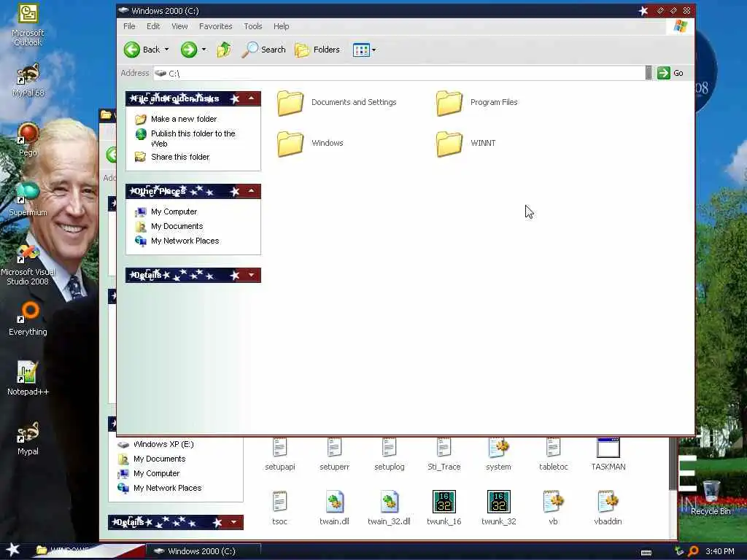Select the vbaddin file
This screenshot has width=747, height=560.
(x=608, y=507)
